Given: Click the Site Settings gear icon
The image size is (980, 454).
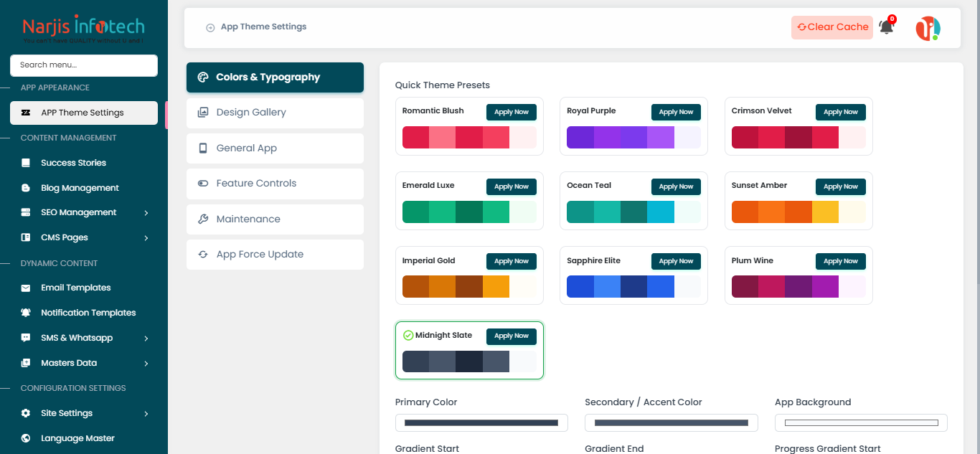Looking at the screenshot, I should click(x=26, y=413).
